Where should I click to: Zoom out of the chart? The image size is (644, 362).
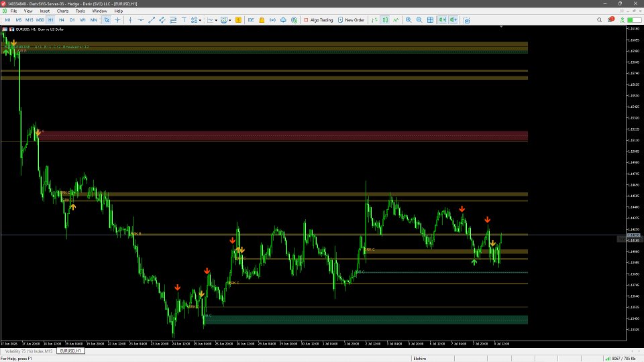click(419, 19)
